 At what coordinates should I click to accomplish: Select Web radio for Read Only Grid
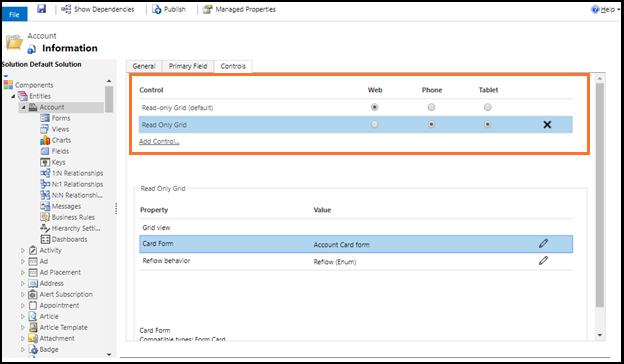(x=374, y=125)
